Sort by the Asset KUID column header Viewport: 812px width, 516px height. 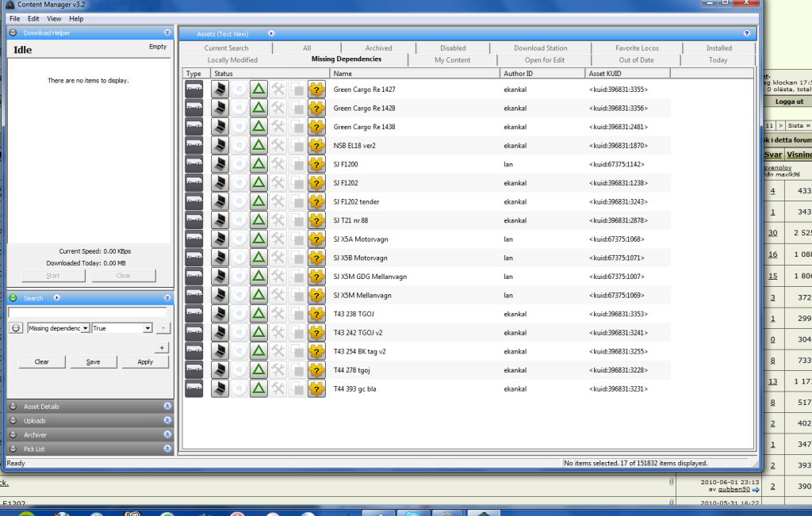pyautogui.click(x=628, y=74)
